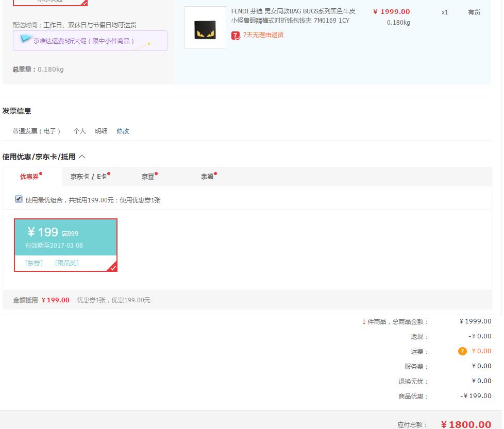Click the 明细 invoice content text
Screen dimensions: 504x429
101,131
